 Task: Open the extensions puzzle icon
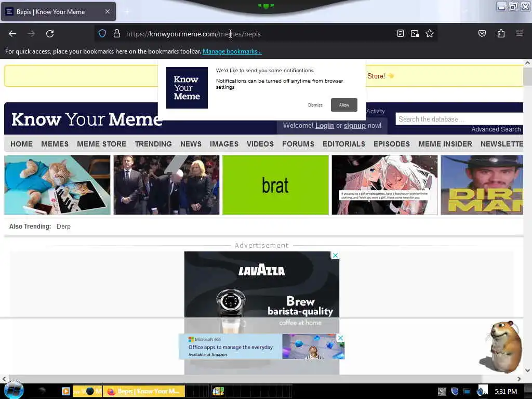click(x=501, y=34)
